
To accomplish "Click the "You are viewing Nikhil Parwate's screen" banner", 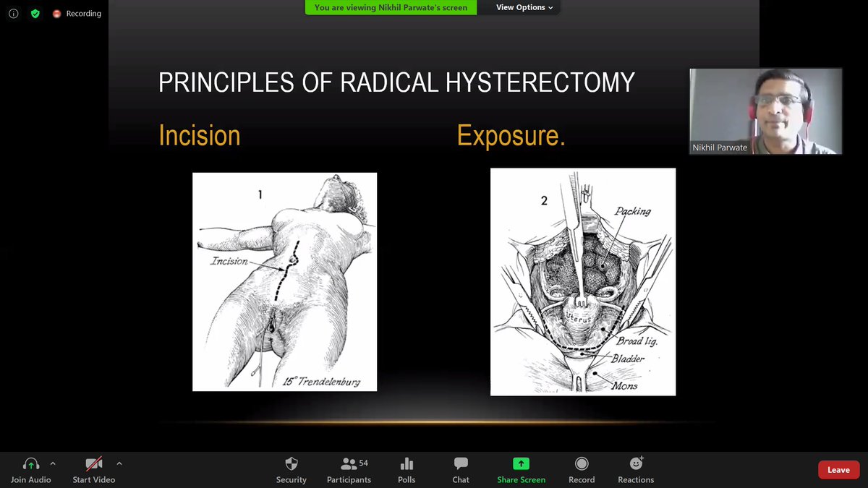I will point(391,7).
